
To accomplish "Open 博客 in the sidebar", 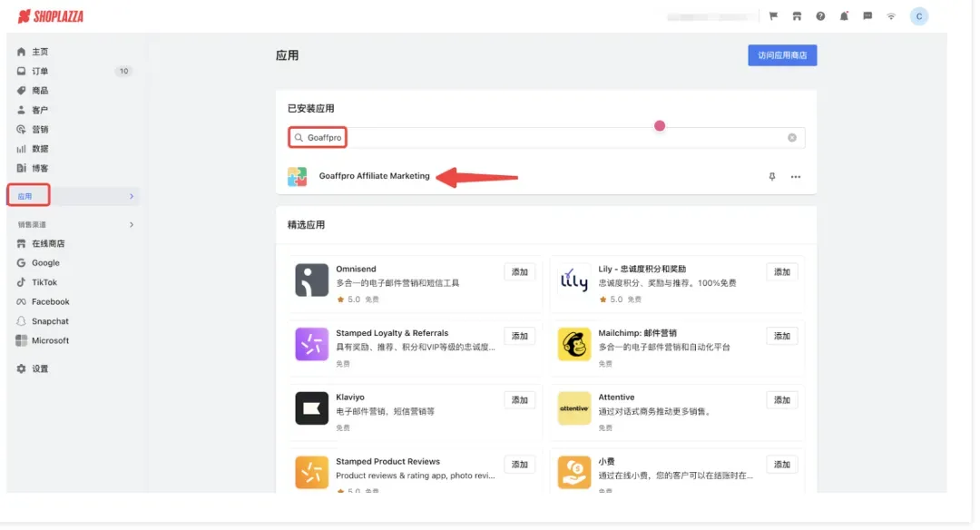I will (40, 168).
